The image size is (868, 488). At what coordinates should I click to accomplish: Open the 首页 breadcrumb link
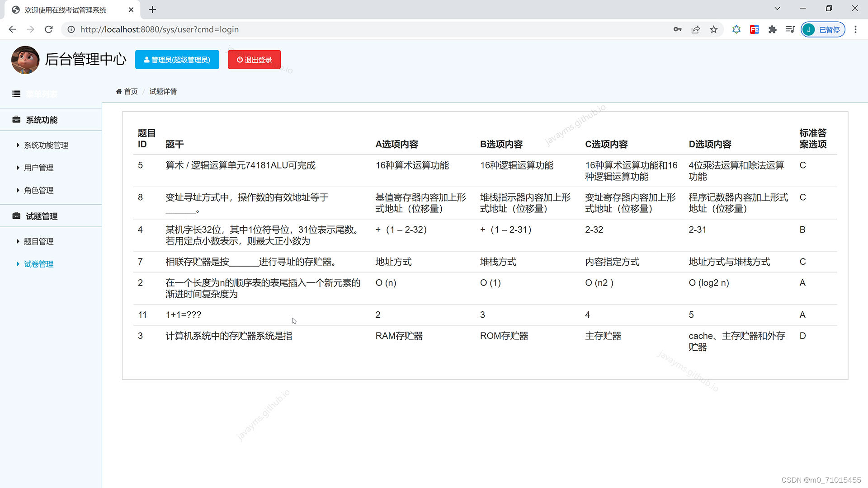130,91
